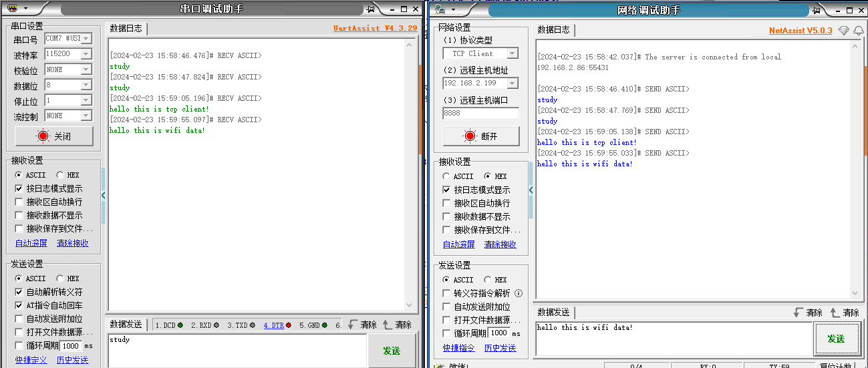Screen dimensions: 868x368
Task: Enable 循环周期 checkbox in NetAssist
Action: click(x=446, y=333)
